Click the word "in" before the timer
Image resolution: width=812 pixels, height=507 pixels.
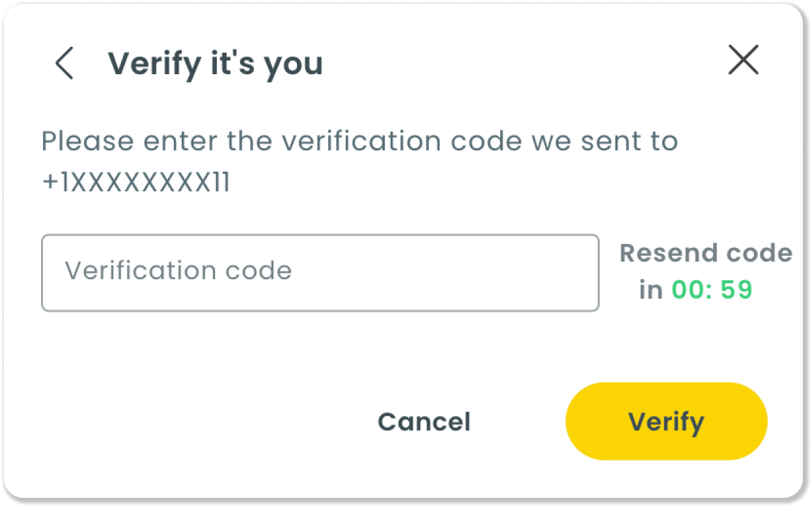(x=651, y=290)
